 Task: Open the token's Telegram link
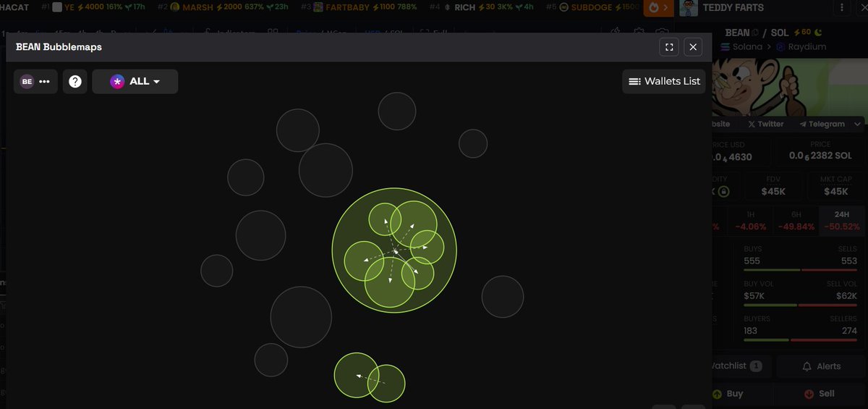pos(822,124)
